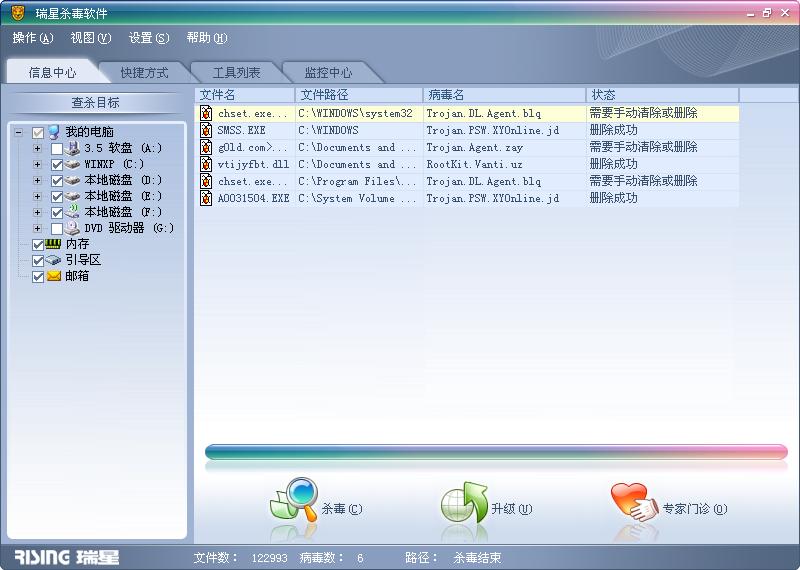Switch to the 工具列表 tab
This screenshot has width=800, height=570.
tap(236, 72)
